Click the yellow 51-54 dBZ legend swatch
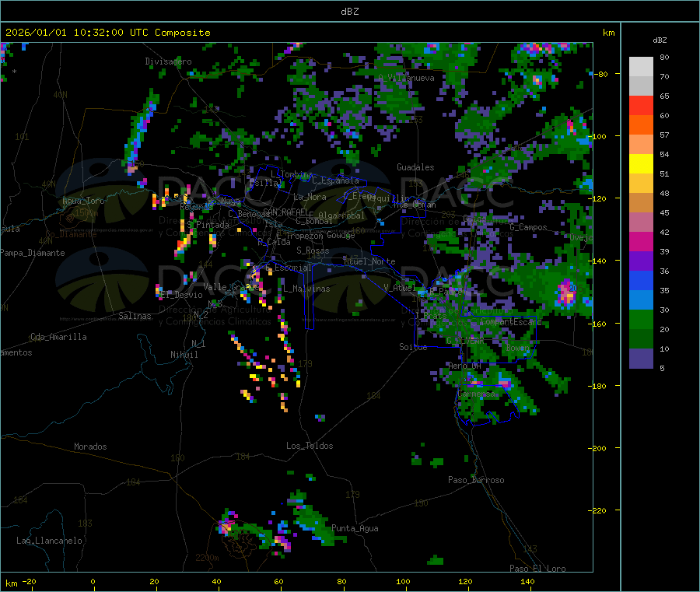 (x=641, y=164)
